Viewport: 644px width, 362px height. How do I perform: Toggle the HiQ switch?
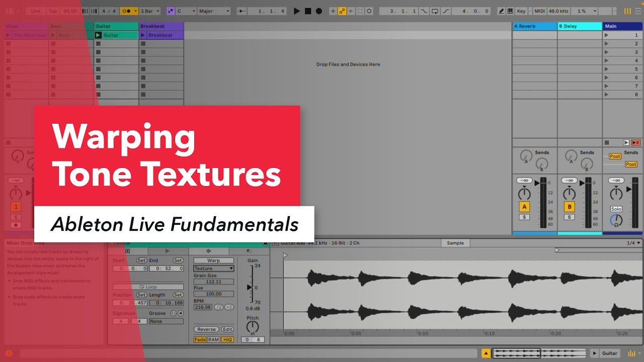(228, 340)
